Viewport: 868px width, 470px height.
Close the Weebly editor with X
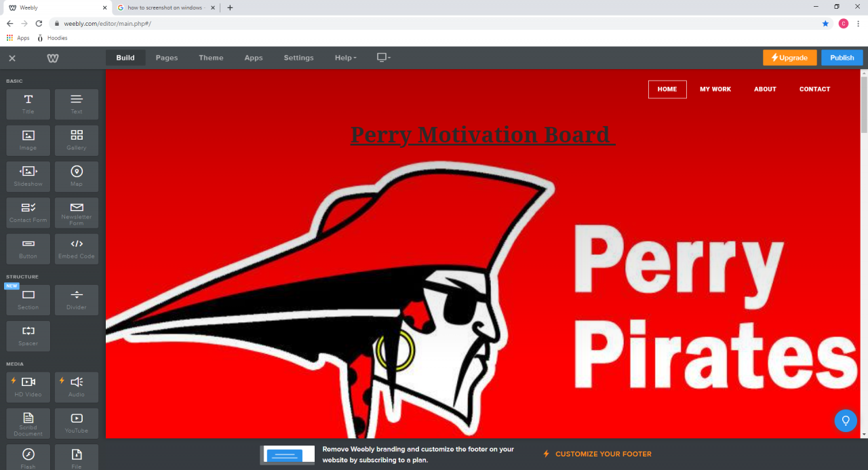[x=12, y=58]
